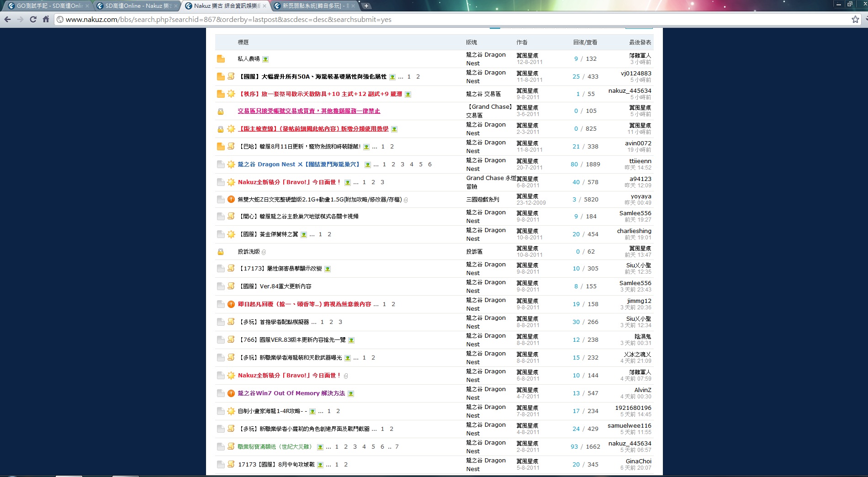Open the last poster profile vj0124883
This screenshot has height=477, width=868.
click(x=636, y=73)
